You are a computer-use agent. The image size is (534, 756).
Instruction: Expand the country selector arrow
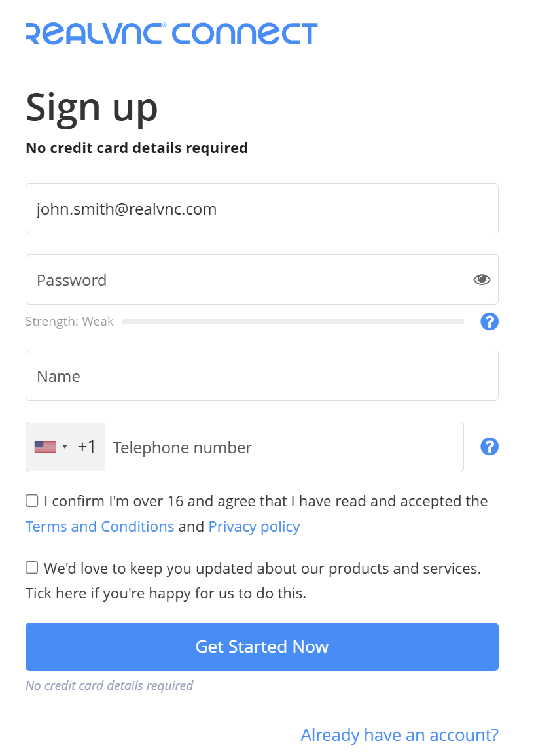click(65, 447)
